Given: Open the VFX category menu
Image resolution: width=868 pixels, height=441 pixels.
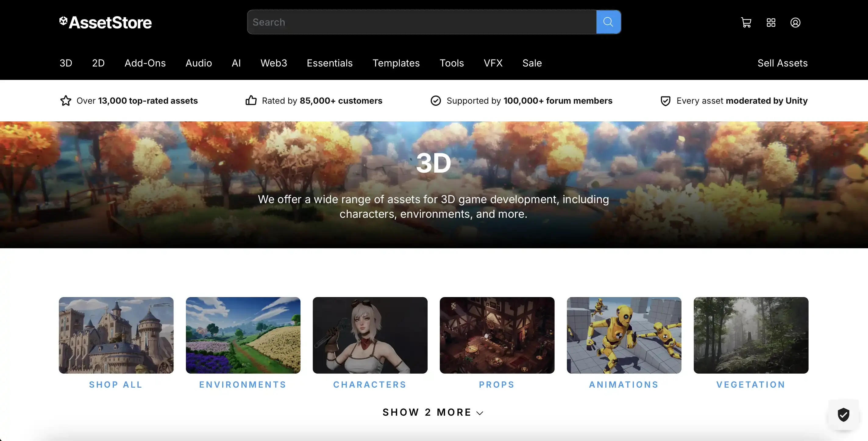Looking at the screenshot, I should [493, 63].
